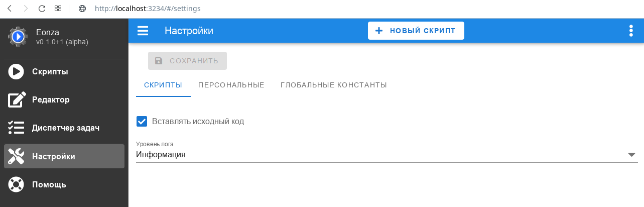Open Редактор via its pencil icon
This screenshot has height=207, width=644.
[x=17, y=99]
